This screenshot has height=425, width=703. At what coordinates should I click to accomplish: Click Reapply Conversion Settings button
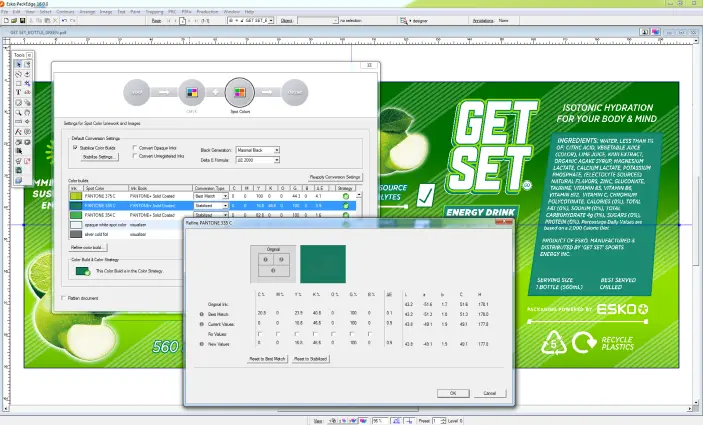(x=335, y=177)
